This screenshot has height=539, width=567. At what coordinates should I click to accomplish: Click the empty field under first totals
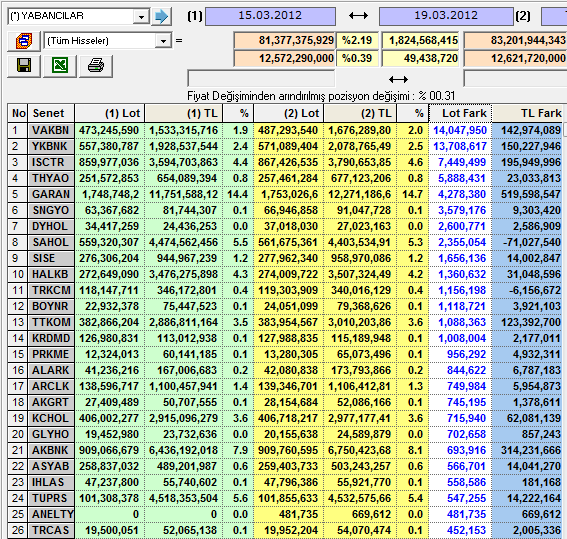point(261,78)
